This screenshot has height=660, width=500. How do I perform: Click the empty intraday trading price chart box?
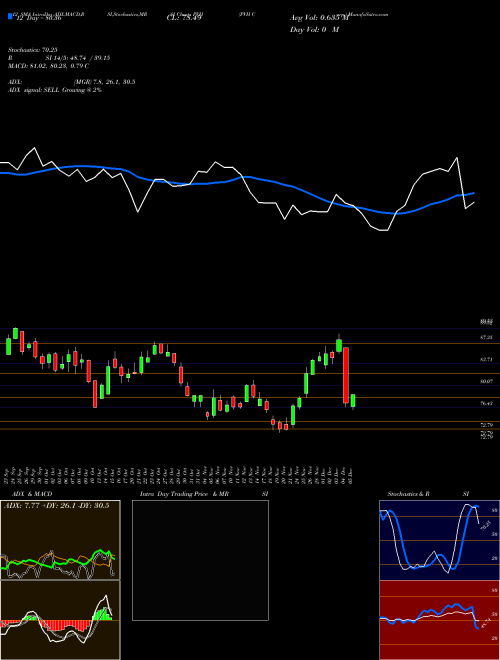pos(200,560)
